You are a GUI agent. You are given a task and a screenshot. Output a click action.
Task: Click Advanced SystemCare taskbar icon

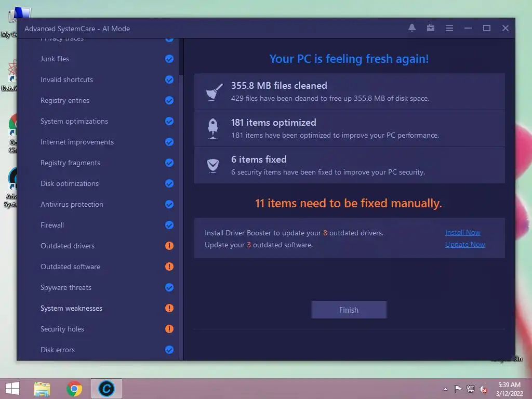[106, 389]
